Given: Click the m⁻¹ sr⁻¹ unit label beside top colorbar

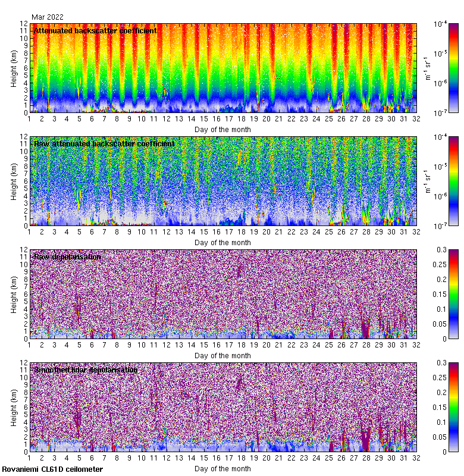Looking at the screenshot, I should coord(427,68).
